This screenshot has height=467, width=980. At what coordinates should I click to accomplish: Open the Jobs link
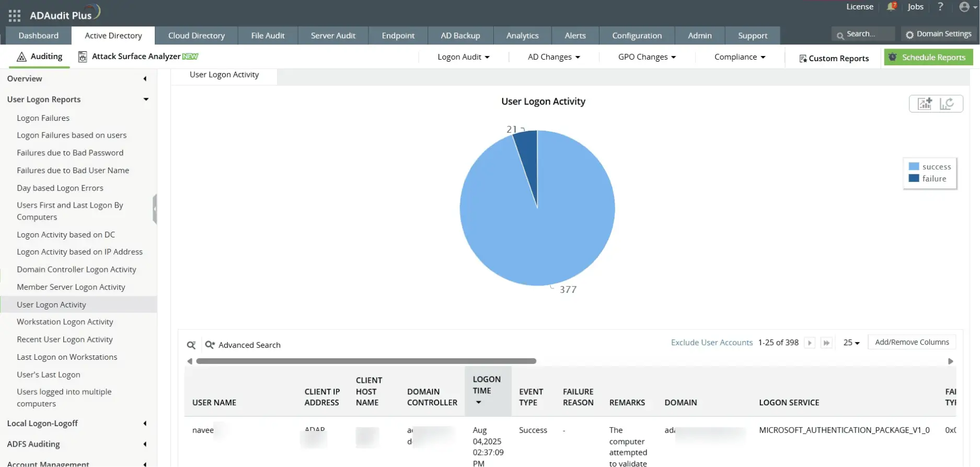coord(915,7)
